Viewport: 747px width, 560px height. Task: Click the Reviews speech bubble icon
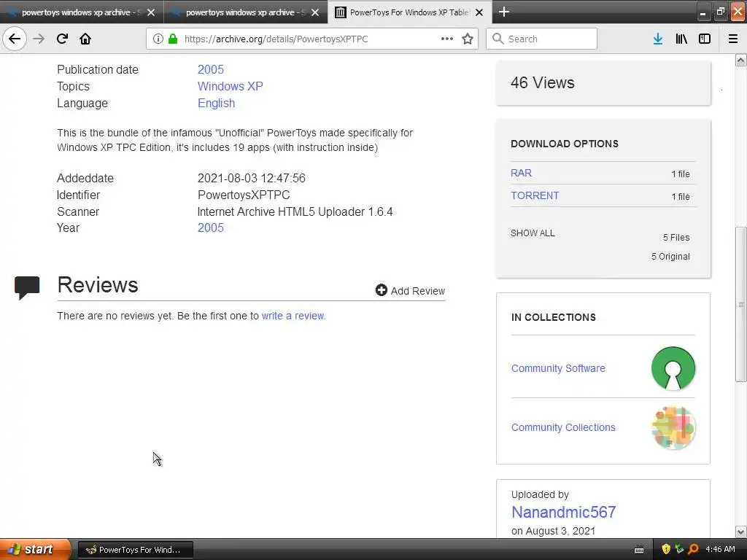tap(27, 287)
